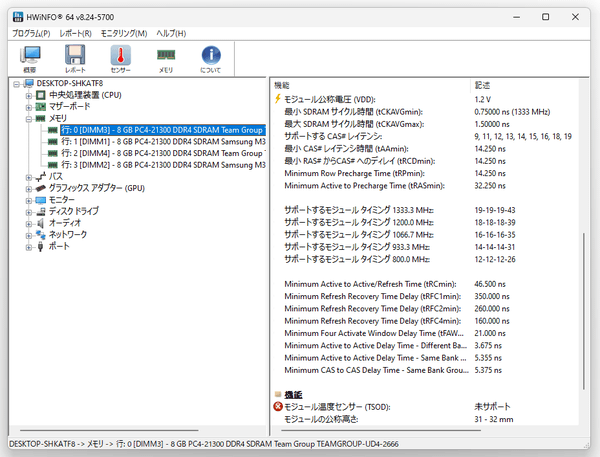The image size is (600, 457).
Task: Click the status bar path text
Action: coord(204,444)
